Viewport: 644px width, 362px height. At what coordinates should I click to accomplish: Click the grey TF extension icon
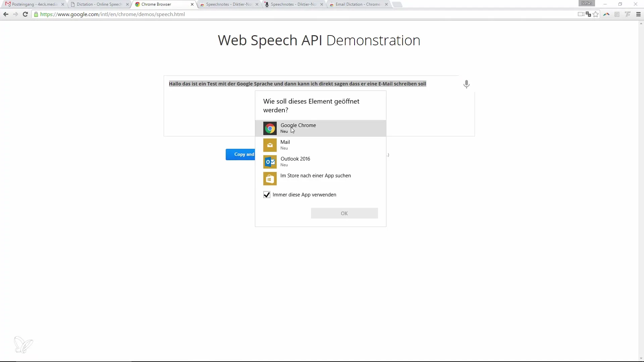[628, 14]
